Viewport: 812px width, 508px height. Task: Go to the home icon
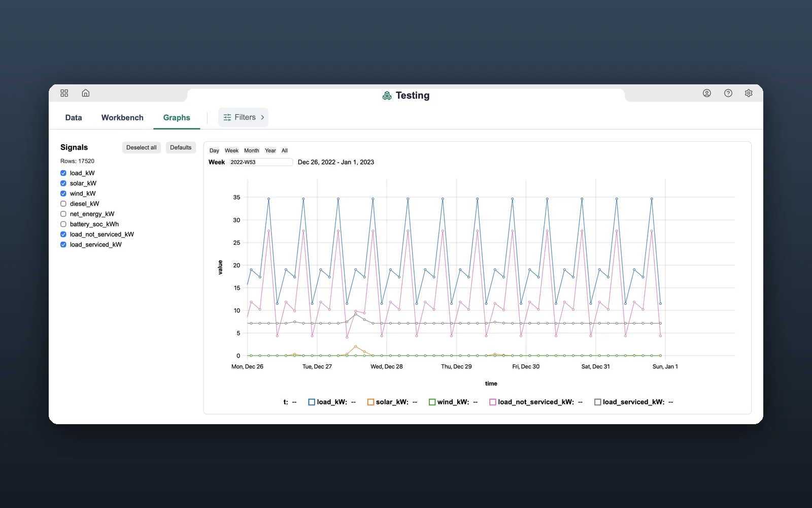pos(86,93)
